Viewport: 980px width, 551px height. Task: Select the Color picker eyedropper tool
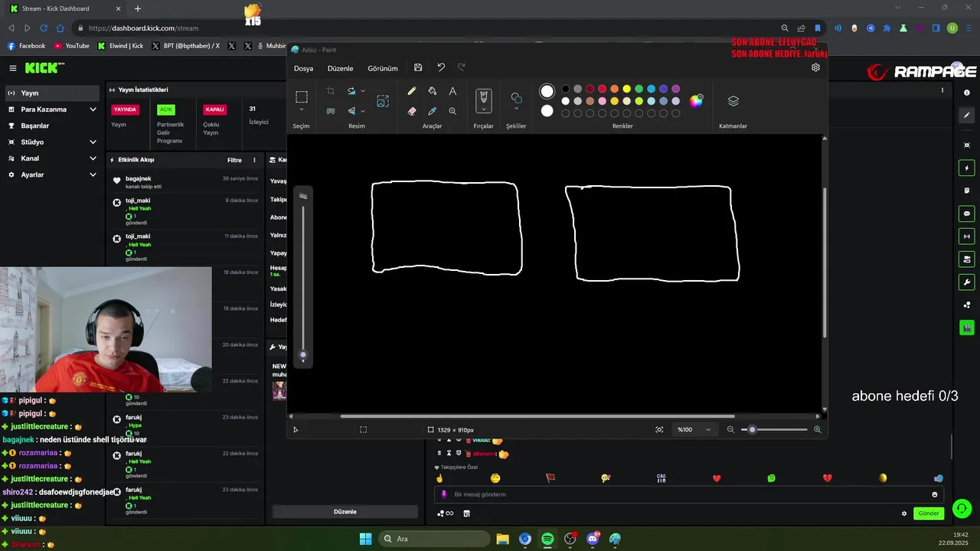pos(432,111)
